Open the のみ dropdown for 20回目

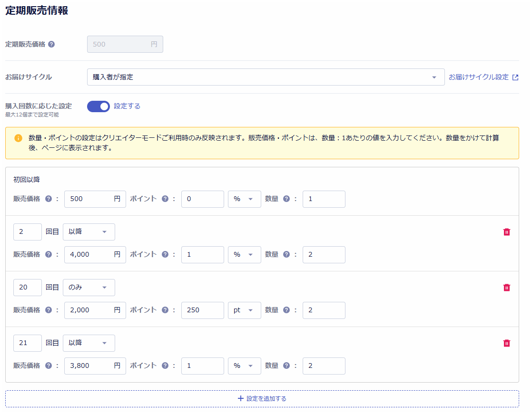tap(89, 288)
